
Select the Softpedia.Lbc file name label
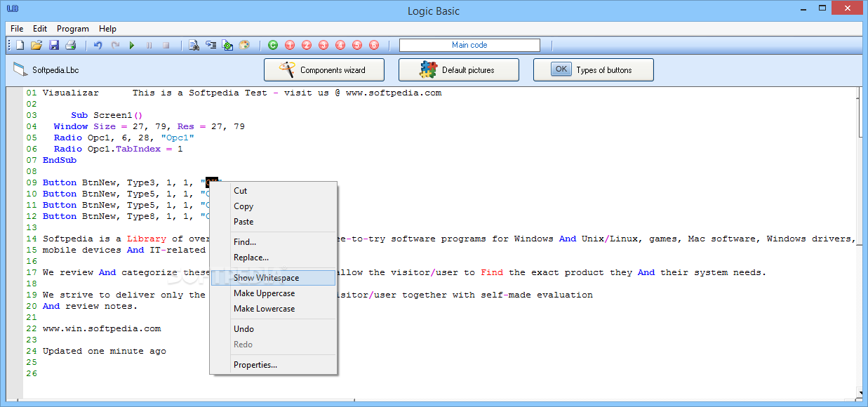(x=55, y=70)
